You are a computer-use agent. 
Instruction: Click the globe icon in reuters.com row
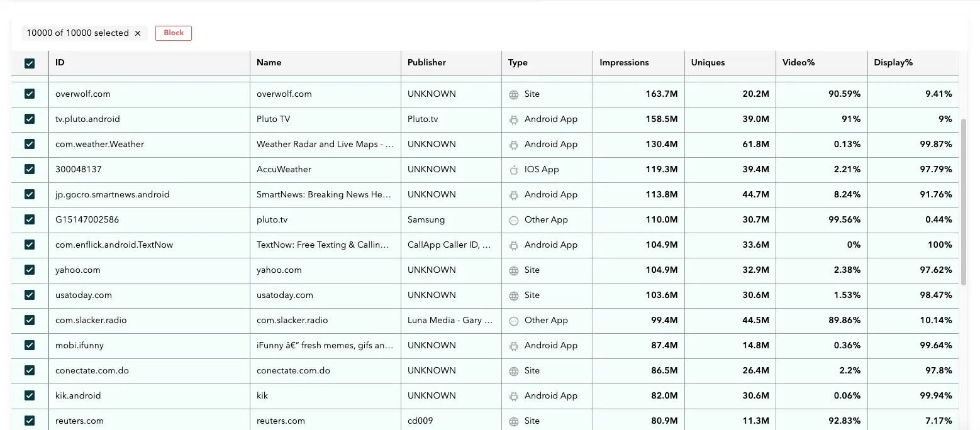tap(514, 421)
